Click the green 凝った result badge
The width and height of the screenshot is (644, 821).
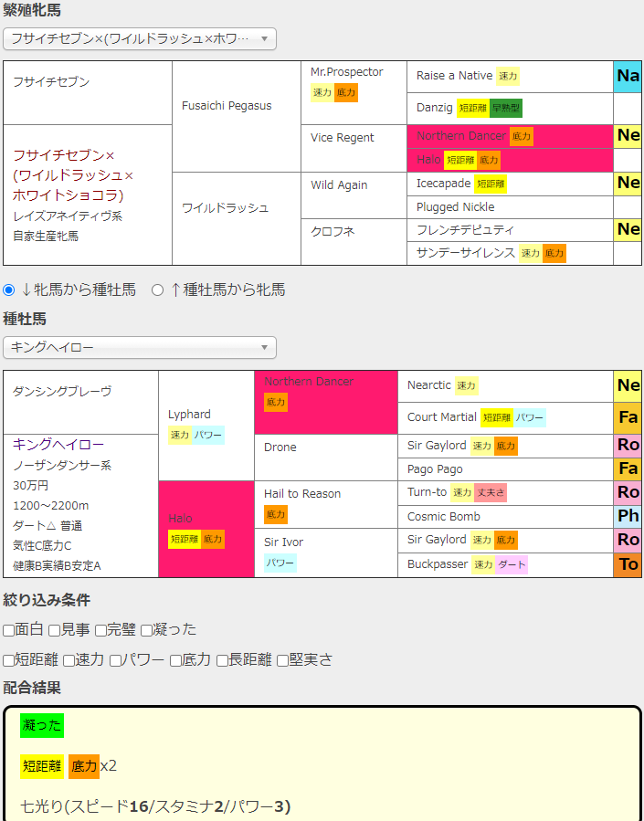pyautogui.click(x=42, y=725)
